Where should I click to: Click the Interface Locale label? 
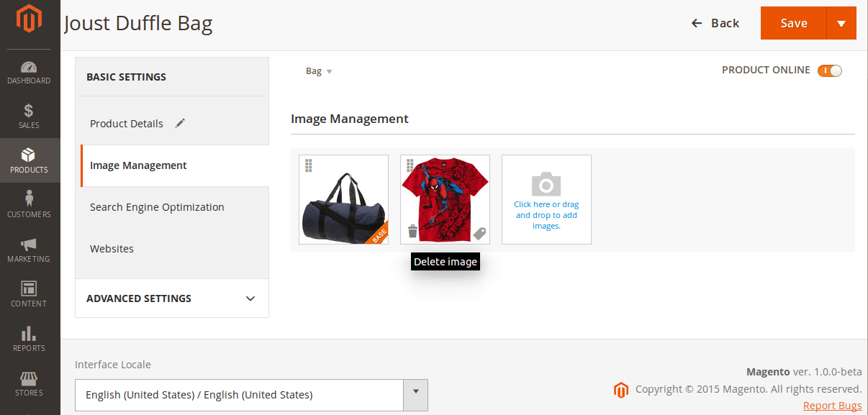113,365
